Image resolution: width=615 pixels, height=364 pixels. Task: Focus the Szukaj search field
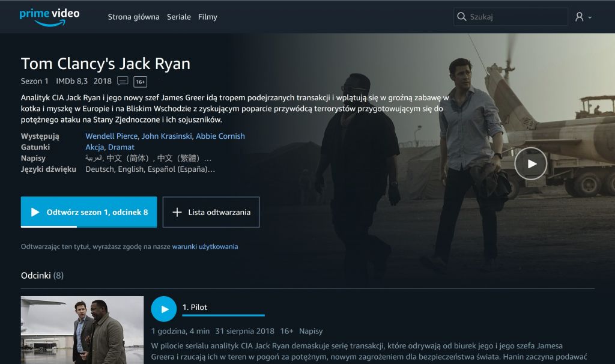tap(510, 17)
